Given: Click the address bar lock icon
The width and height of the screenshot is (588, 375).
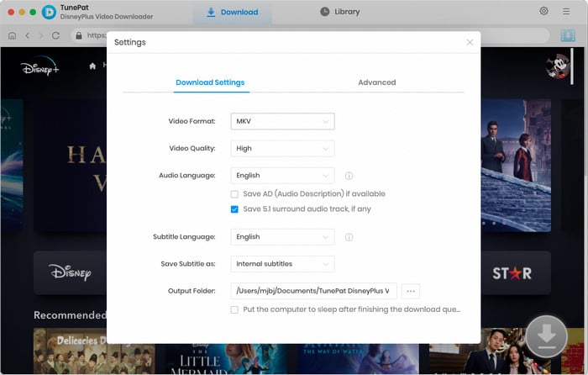Looking at the screenshot, I should click(79, 35).
